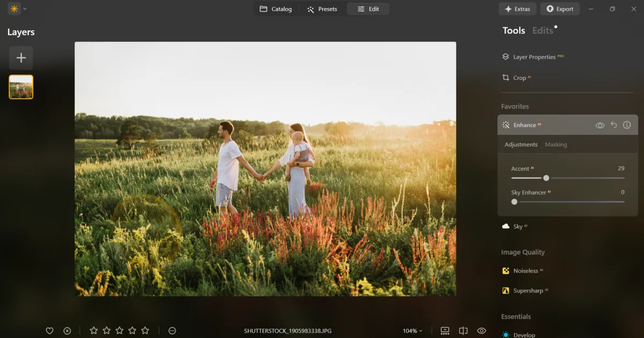The width and height of the screenshot is (644, 338).
Task: Click the add layer plus button
Action: (x=21, y=58)
